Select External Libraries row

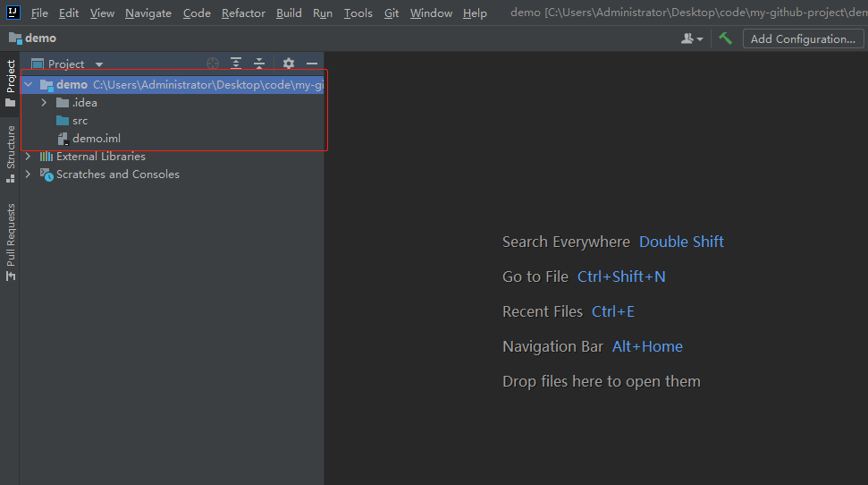(173, 157)
